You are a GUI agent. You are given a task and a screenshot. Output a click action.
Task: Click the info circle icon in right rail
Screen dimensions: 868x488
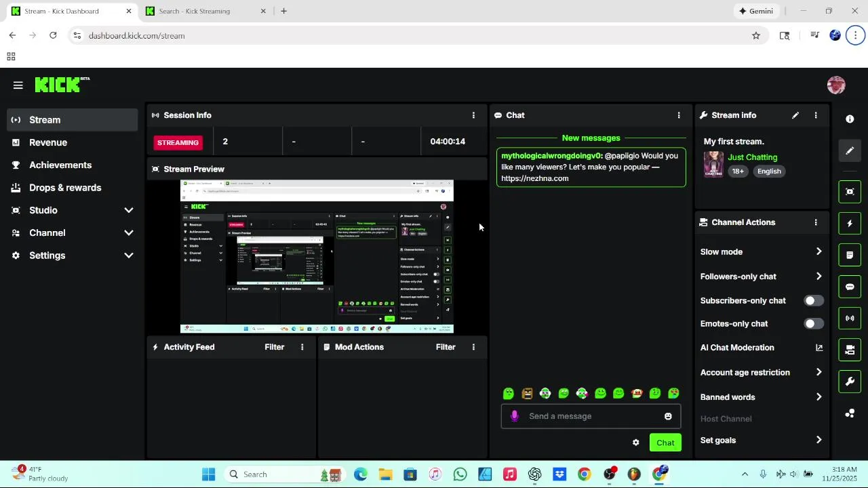coord(850,119)
